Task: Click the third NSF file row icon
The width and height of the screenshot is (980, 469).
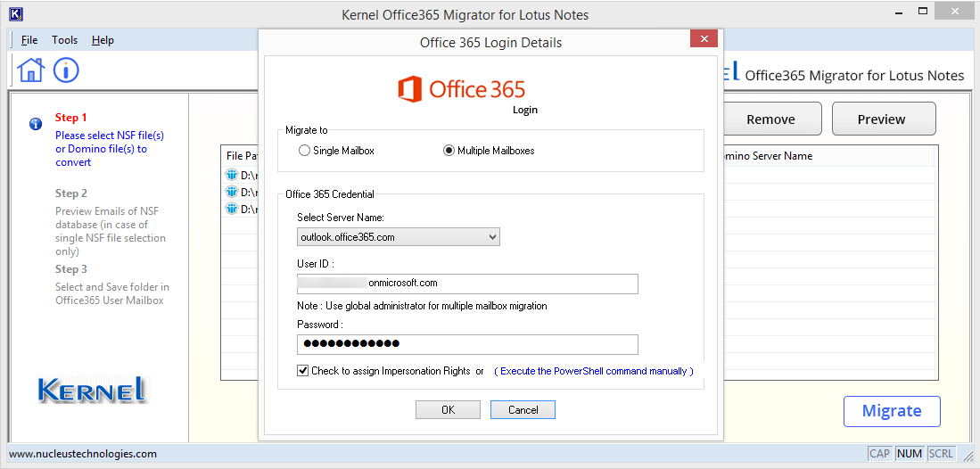Action: (x=232, y=209)
